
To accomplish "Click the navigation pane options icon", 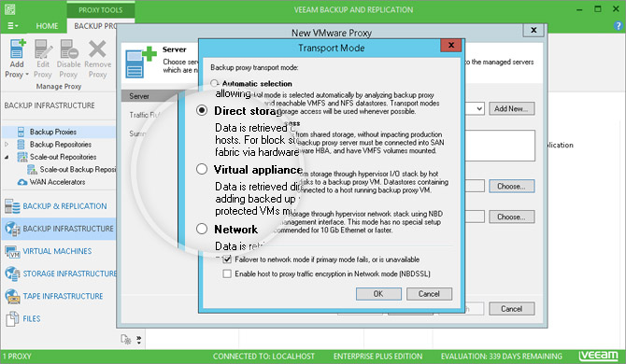I will [126, 340].
